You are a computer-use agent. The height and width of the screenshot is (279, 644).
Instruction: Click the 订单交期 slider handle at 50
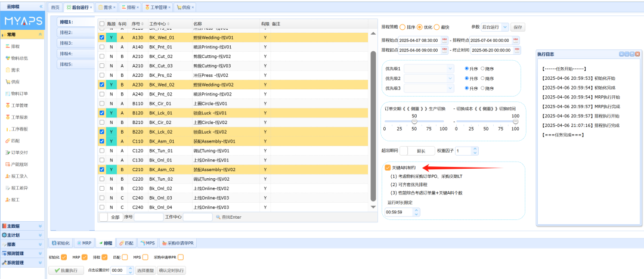[x=414, y=121]
